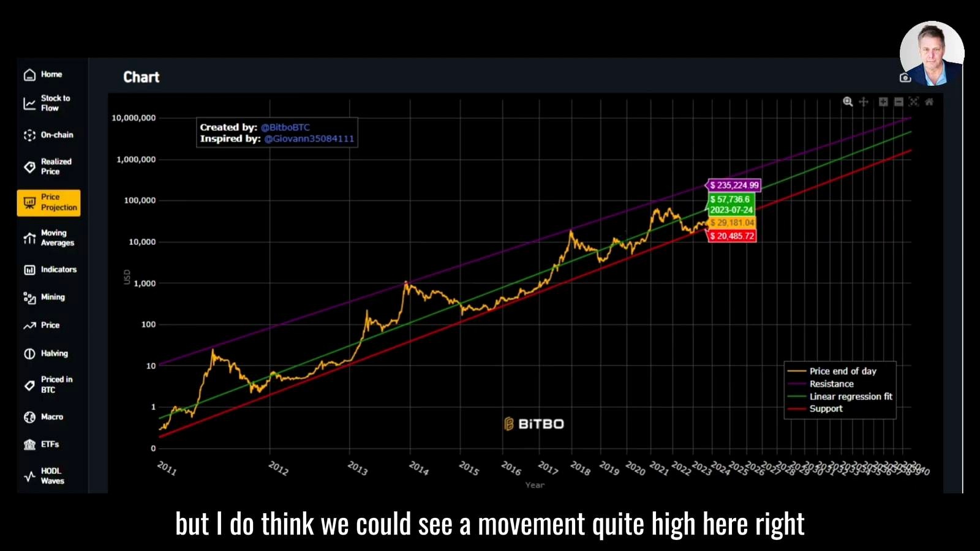Click the Home house icon in sidebar

point(29,75)
